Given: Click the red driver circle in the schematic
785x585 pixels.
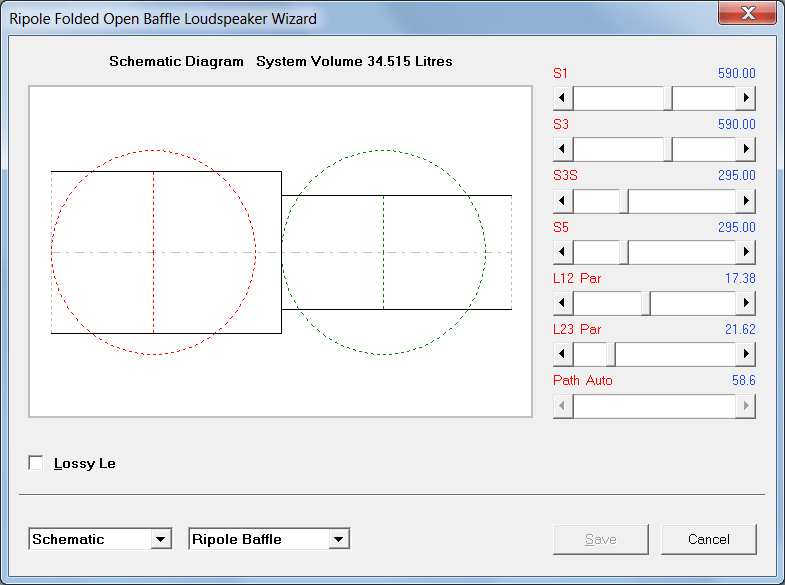Looking at the screenshot, I should 153,252.
